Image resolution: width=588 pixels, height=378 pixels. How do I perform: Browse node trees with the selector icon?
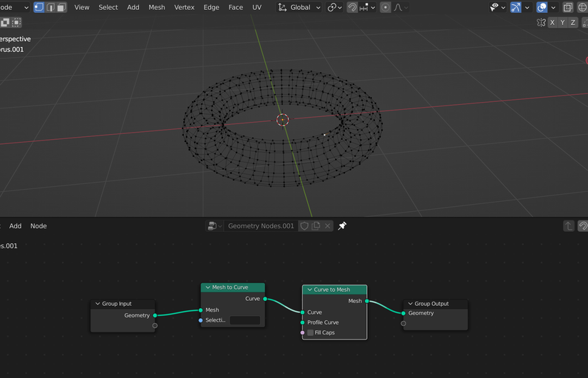pyautogui.click(x=213, y=226)
